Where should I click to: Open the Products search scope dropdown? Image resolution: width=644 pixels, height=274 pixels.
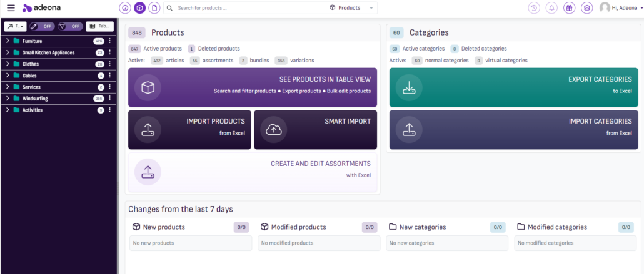point(351,7)
